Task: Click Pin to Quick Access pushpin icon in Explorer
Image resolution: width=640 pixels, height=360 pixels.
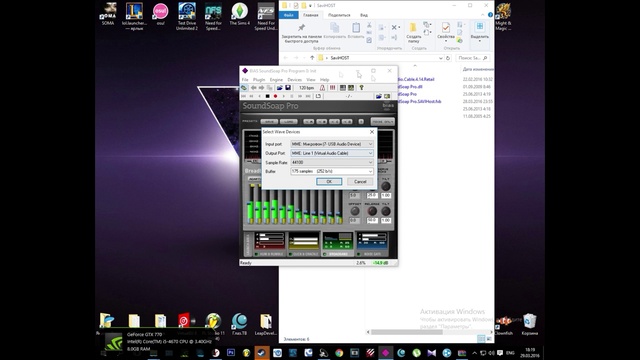Action: pyautogui.click(x=301, y=28)
